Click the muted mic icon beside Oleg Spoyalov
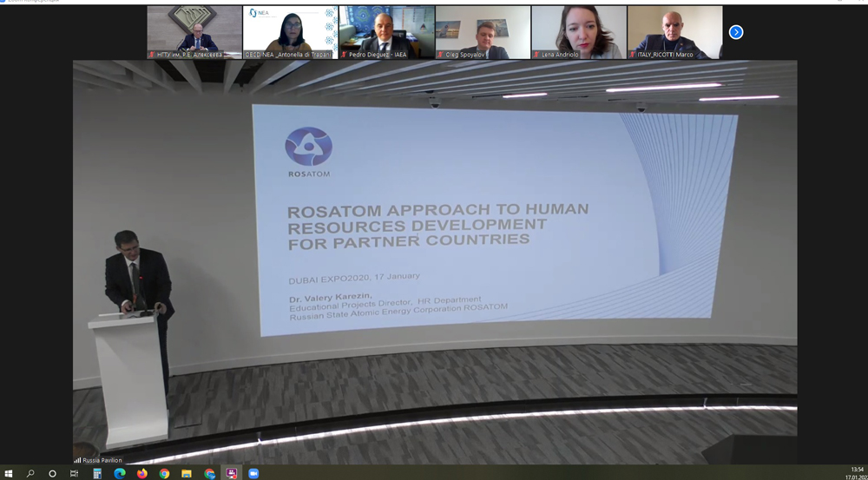The width and height of the screenshot is (868, 480). pyautogui.click(x=440, y=55)
